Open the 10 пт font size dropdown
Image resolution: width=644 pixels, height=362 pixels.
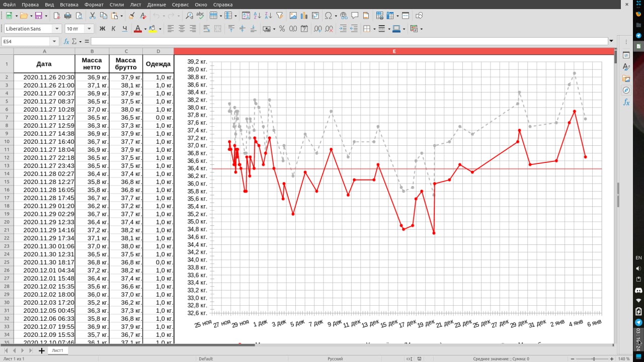[90, 29]
